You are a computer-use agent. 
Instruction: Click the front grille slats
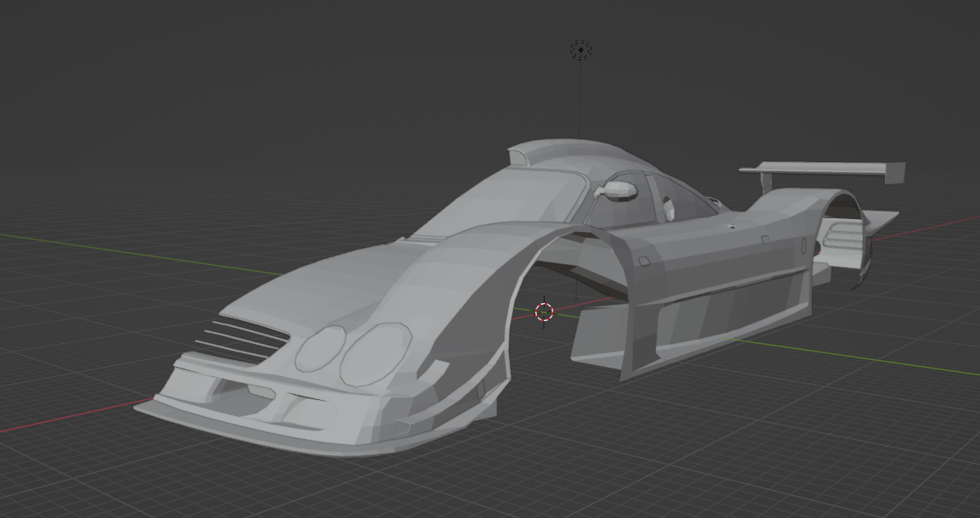point(246,339)
